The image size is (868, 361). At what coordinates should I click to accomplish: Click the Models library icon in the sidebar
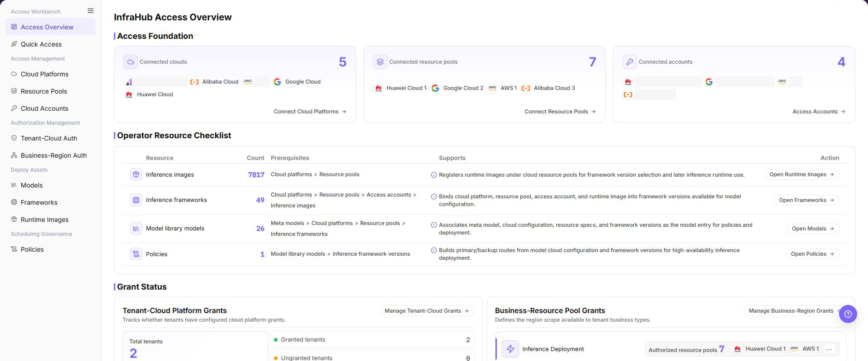pos(14,185)
